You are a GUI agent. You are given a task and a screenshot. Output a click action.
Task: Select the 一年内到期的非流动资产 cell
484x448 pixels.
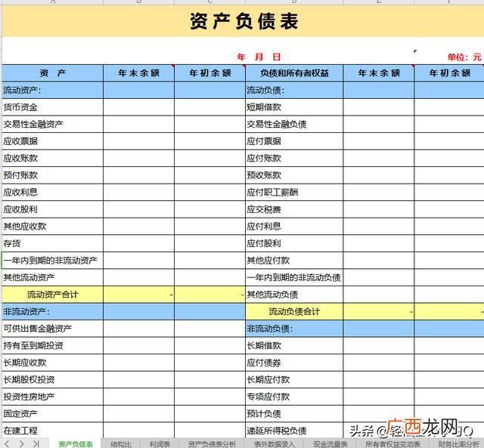point(52,261)
